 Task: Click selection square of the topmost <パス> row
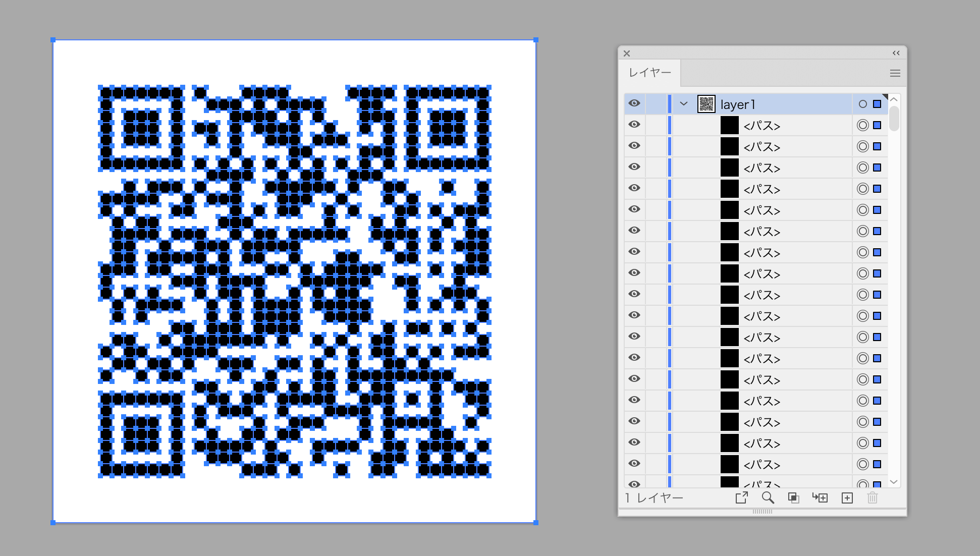pyautogui.click(x=877, y=125)
